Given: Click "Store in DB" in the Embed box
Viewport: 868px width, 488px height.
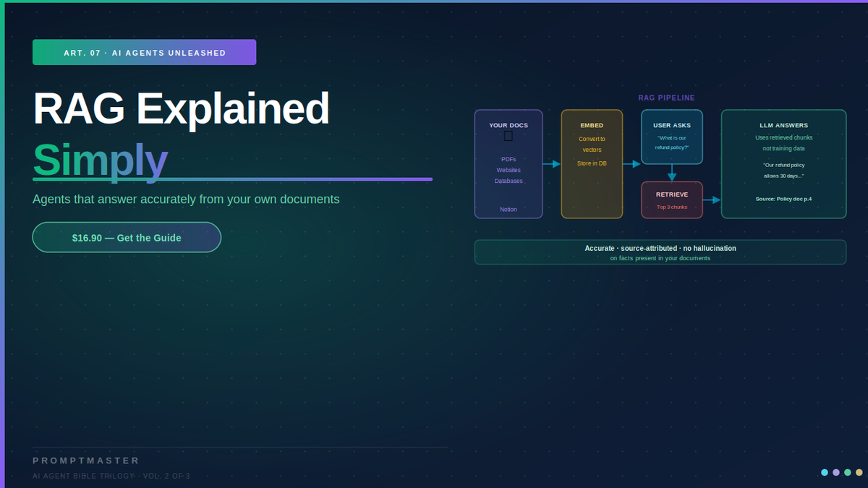Looking at the screenshot, I should (592, 163).
